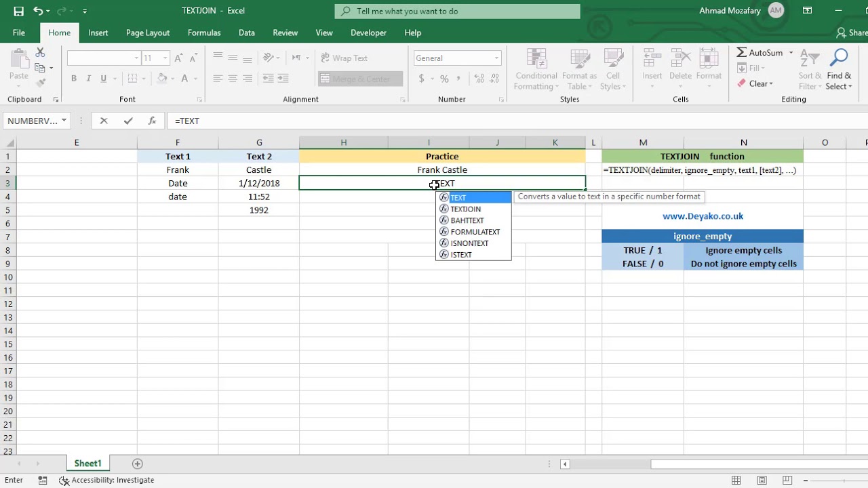This screenshot has height=488, width=868.
Task: Copy the selection using the Copy icon
Action: 40,68
